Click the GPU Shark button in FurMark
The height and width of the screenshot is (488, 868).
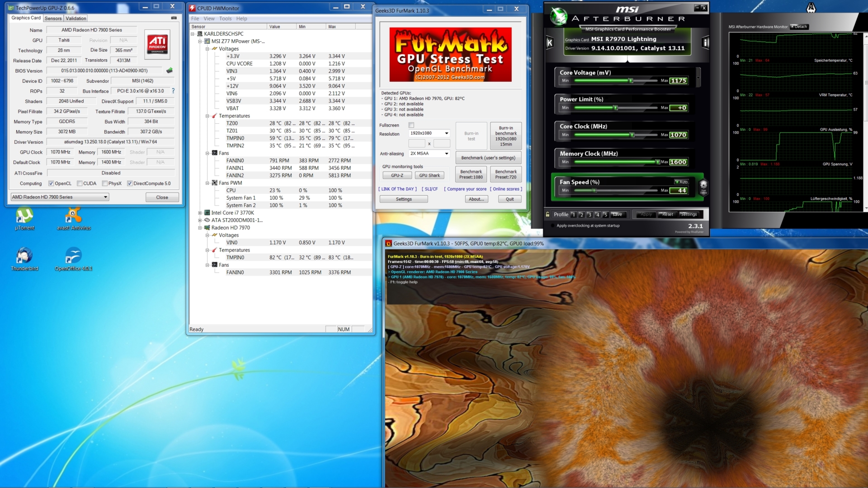429,175
